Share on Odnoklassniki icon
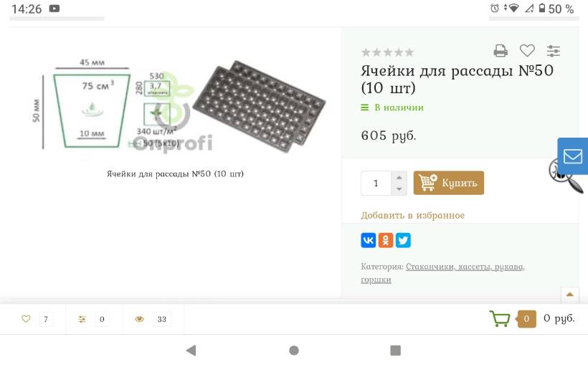The height and width of the screenshot is (367, 588). click(386, 240)
